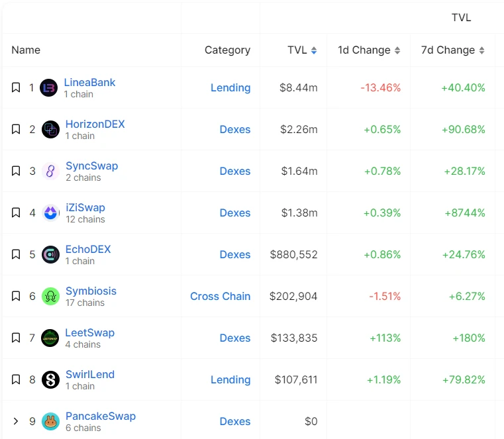Select the $107,611 TVL value

(x=296, y=379)
